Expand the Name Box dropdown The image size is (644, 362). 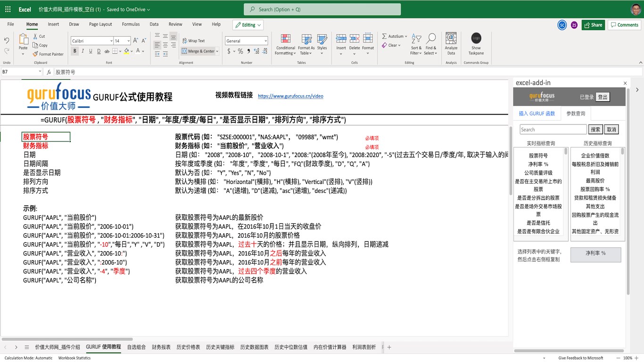40,72
